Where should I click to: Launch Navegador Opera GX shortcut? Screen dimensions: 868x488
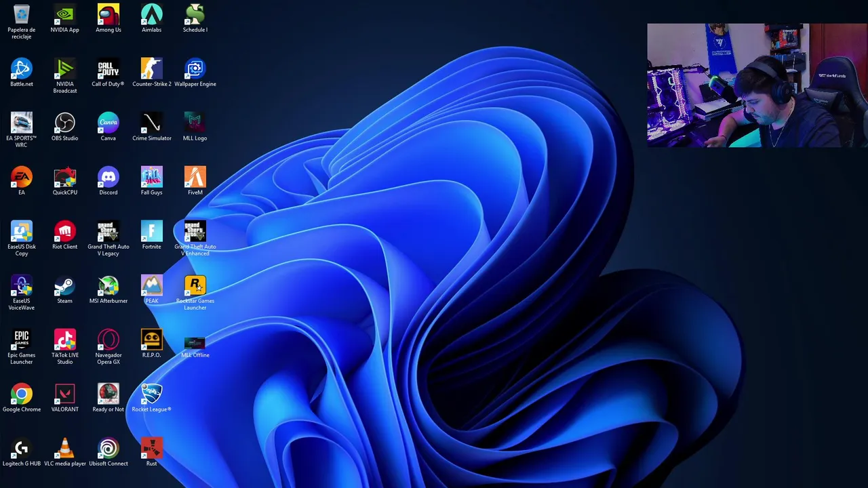[108, 340]
